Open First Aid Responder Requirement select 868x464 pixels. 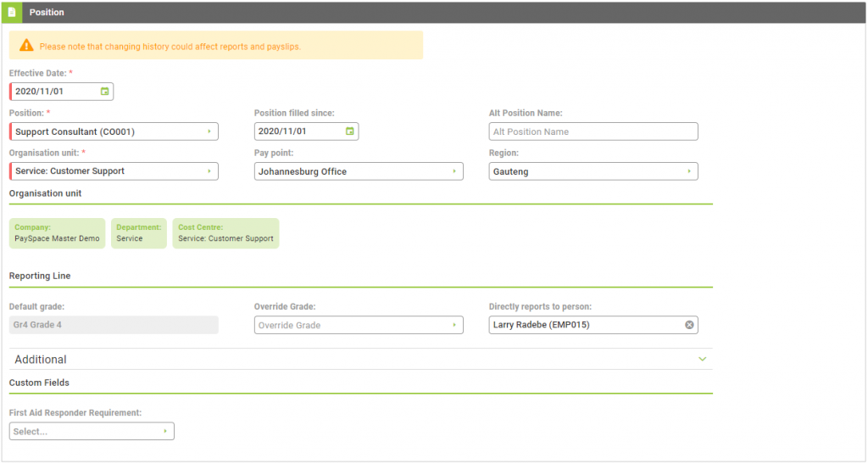pos(92,431)
